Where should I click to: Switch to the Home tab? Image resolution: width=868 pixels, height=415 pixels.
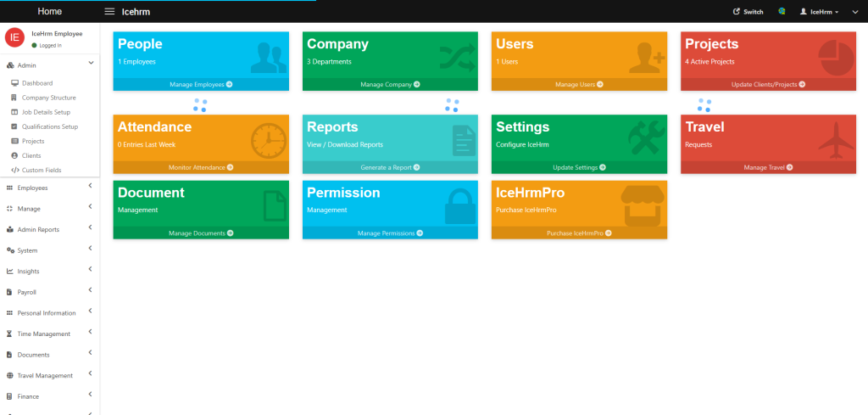pyautogui.click(x=49, y=12)
